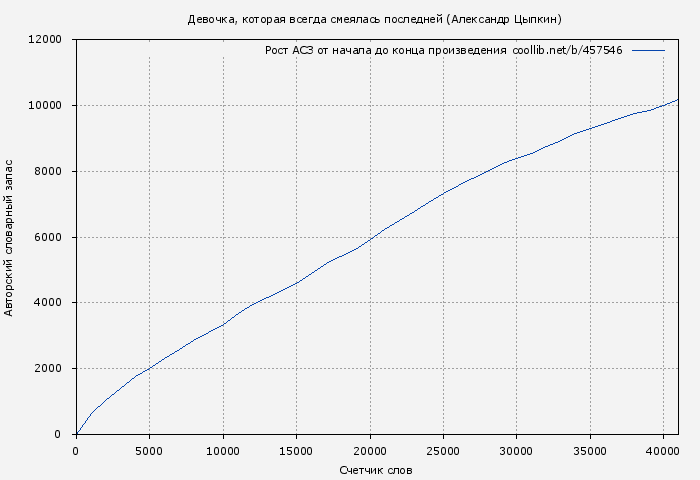Click the 4000 tick label on y-axis
The width and height of the screenshot is (700, 480).
(48, 303)
